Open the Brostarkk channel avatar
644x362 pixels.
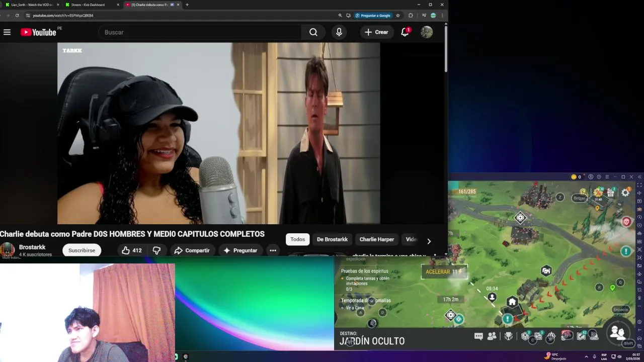[7, 250]
